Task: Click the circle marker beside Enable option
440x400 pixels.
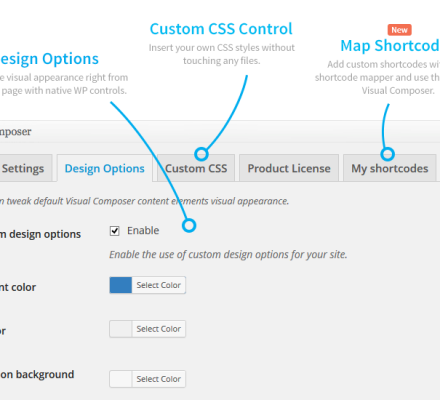Action: (189, 226)
